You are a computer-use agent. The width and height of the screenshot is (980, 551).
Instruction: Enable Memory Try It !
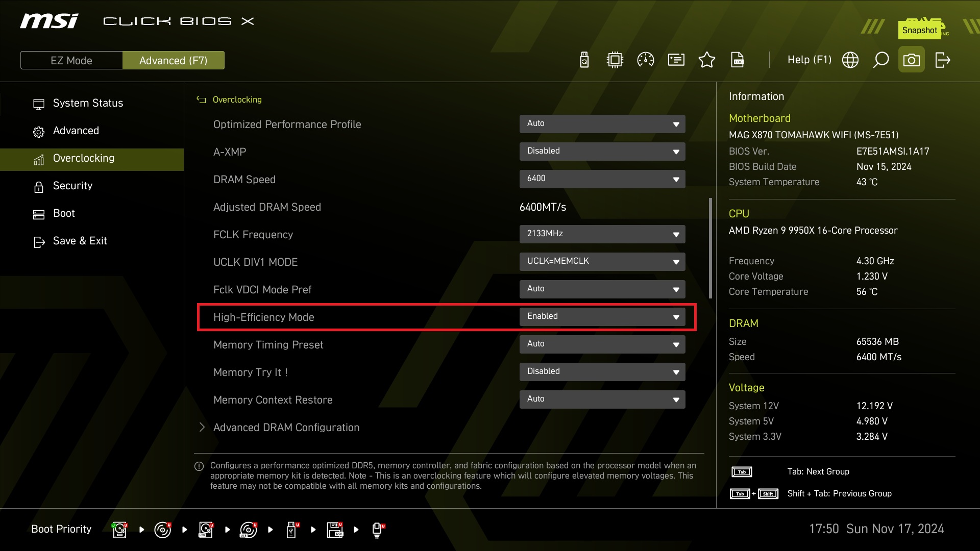point(602,371)
